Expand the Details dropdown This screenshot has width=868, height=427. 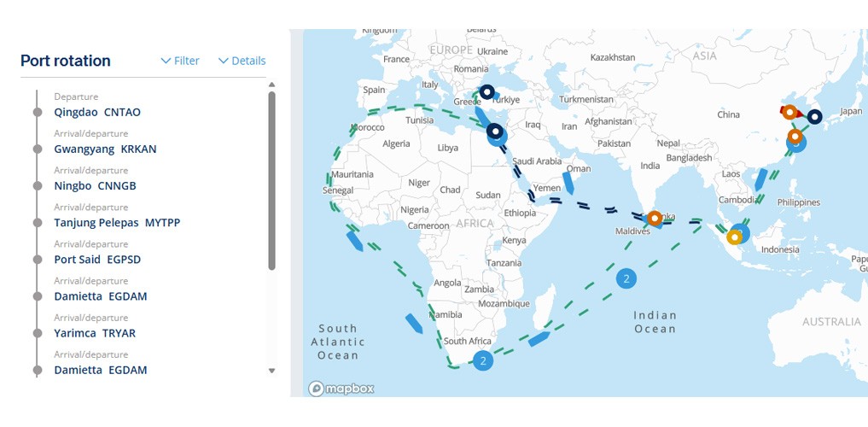tap(242, 61)
